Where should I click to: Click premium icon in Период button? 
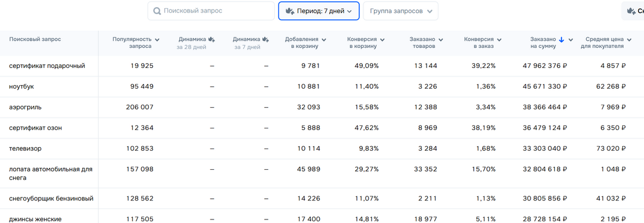click(290, 11)
